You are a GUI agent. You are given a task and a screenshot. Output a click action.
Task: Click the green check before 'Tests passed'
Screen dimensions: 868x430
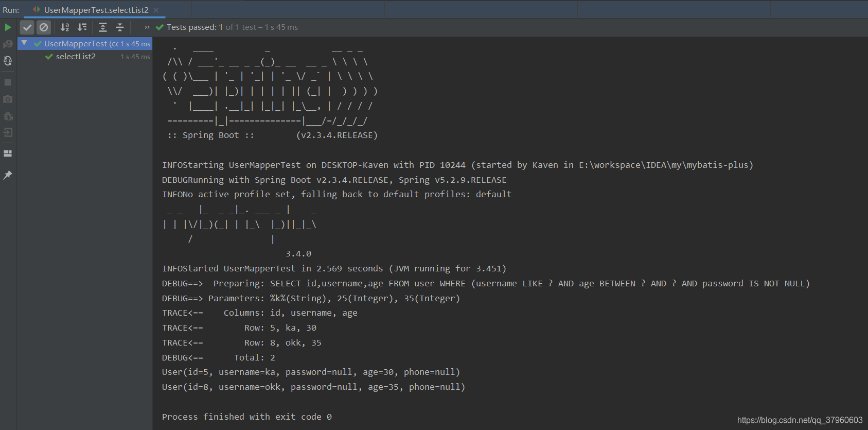click(160, 27)
